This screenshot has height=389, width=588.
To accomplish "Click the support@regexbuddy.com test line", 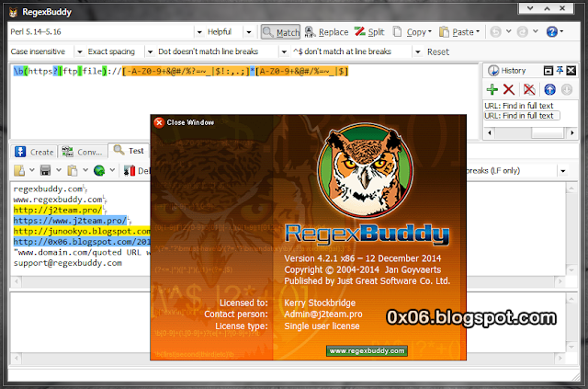I will tap(67, 263).
